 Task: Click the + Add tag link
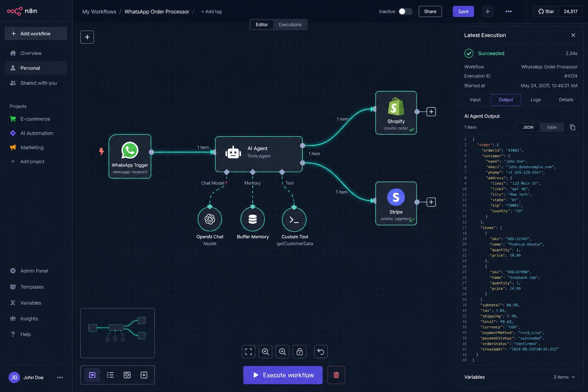tap(211, 11)
